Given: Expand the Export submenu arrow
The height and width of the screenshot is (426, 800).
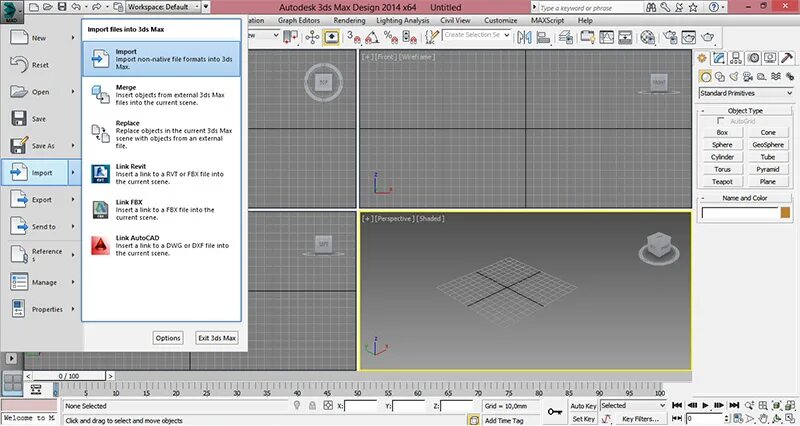Looking at the screenshot, I should tap(73, 199).
